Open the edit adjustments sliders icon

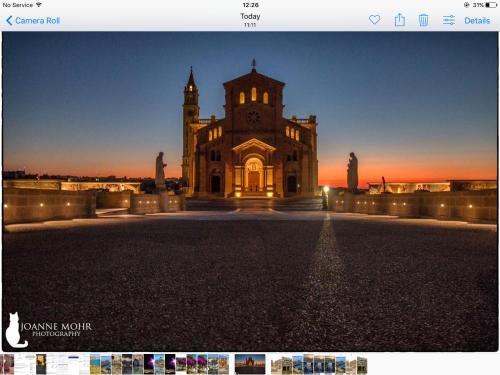(x=449, y=20)
